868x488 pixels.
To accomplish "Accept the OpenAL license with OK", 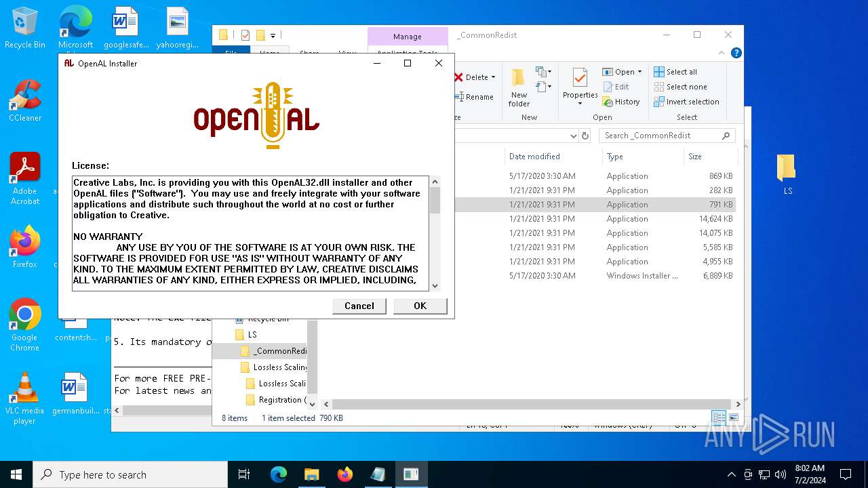I will (420, 306).
